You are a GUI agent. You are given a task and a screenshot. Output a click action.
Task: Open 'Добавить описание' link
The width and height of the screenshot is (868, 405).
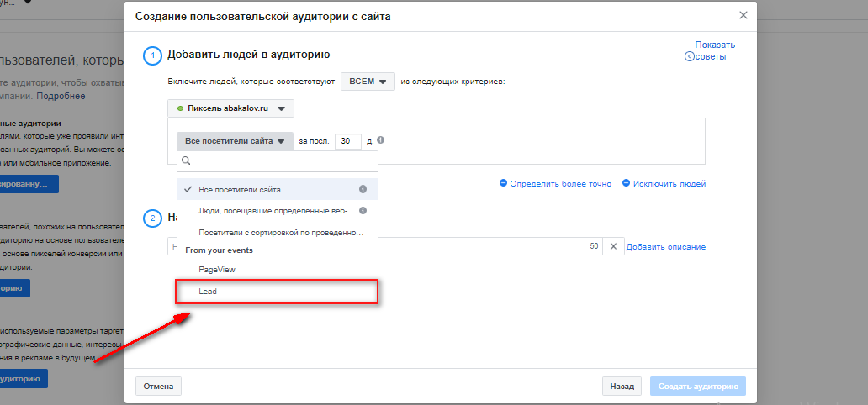[x=666, y=247]
